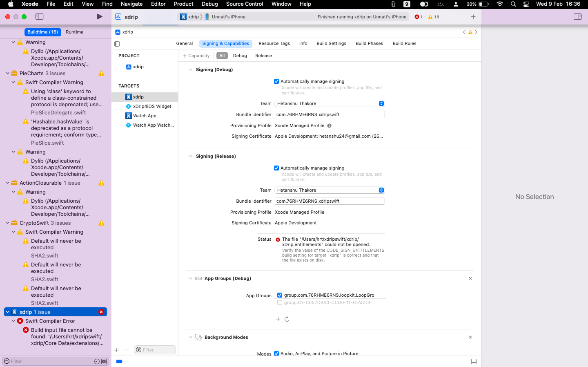Collapse the CryptoSwift issues group
The height and width of the screenshot is (367, 588).
[x=7, y=223]
